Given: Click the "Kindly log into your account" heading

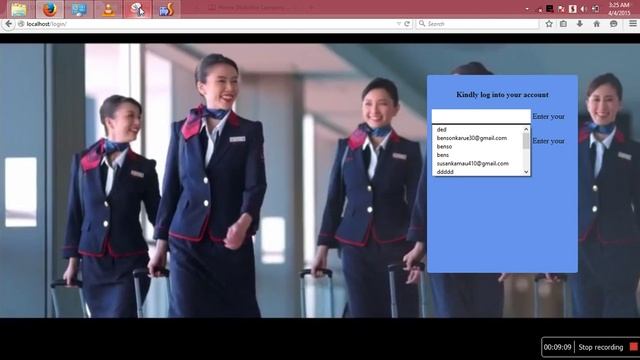Looking at the screenshot, I should pyautogui.click(x=502, y=95).
